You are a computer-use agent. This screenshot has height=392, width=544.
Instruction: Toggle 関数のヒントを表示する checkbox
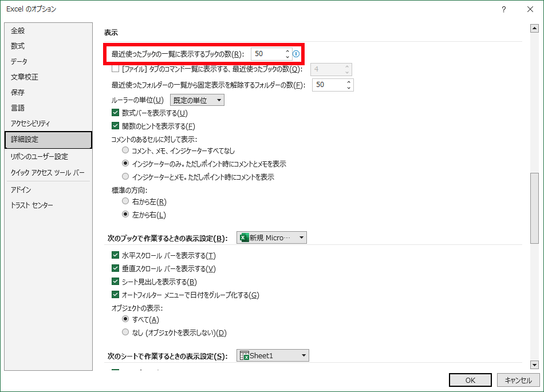click(115, 126)
